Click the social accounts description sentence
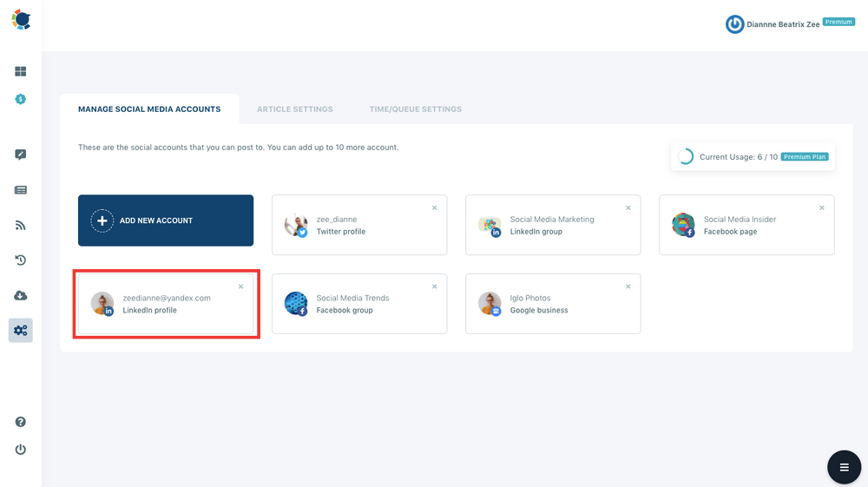 click(x=238, y=148)
